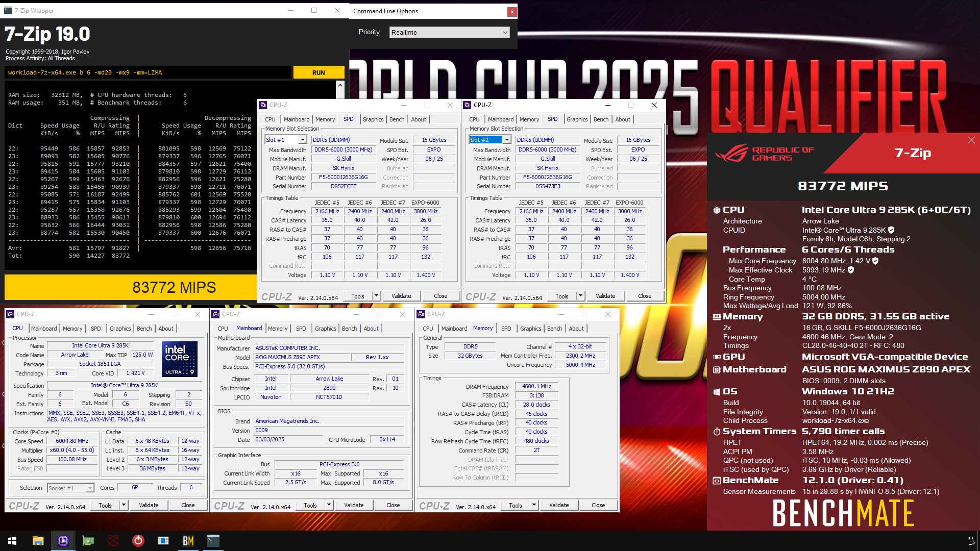Viewport: 980px width, 551px height.
Task: Click Close button in CPU-Z Memory window
Action: [598, 505]
